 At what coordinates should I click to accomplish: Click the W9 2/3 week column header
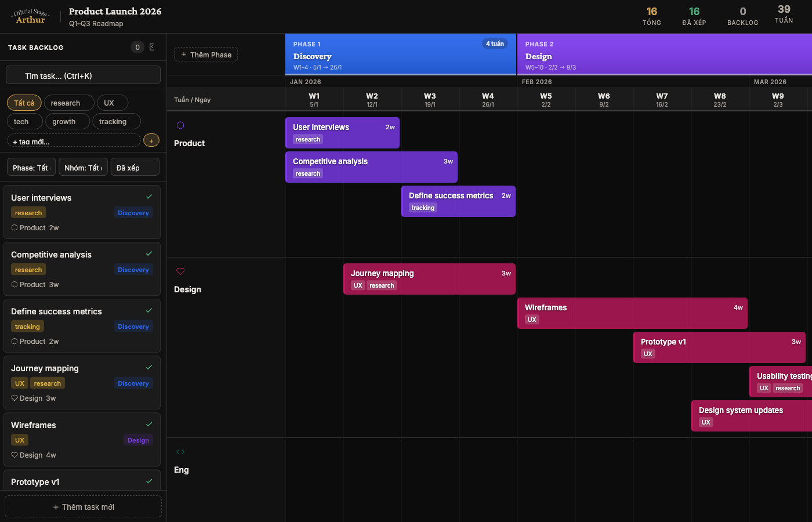tap(778, 100)
